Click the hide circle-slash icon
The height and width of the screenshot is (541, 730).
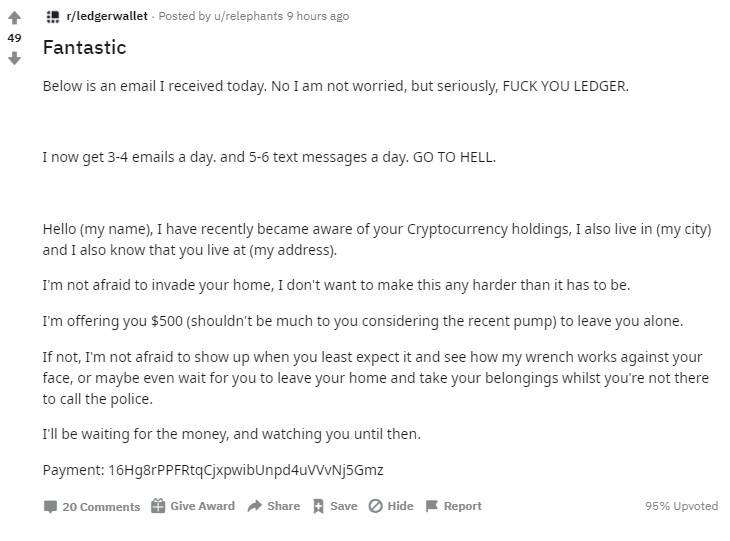pos(375,506)
